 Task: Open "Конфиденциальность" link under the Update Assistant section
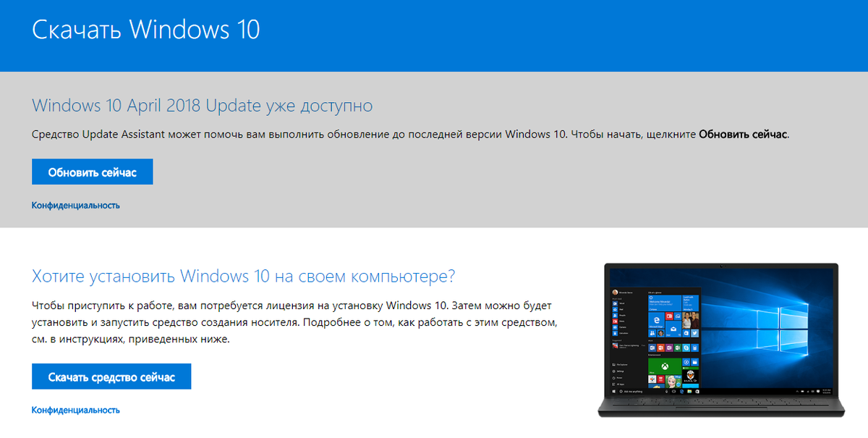[x=76, y=205]
